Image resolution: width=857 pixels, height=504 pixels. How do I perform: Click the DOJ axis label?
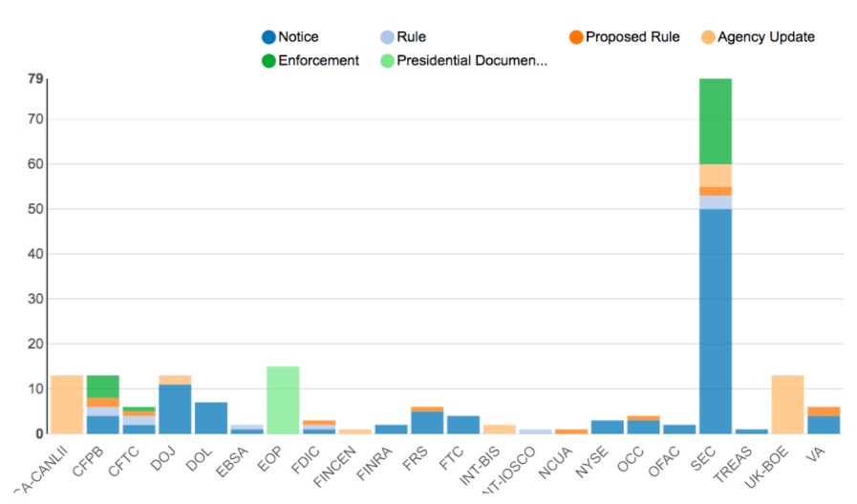point(162,459)
